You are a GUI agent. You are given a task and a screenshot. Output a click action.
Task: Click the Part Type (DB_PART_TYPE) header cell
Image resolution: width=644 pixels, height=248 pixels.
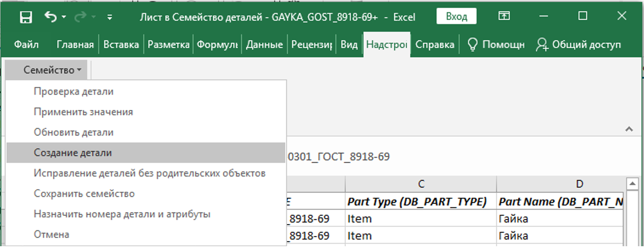(421, 202)
